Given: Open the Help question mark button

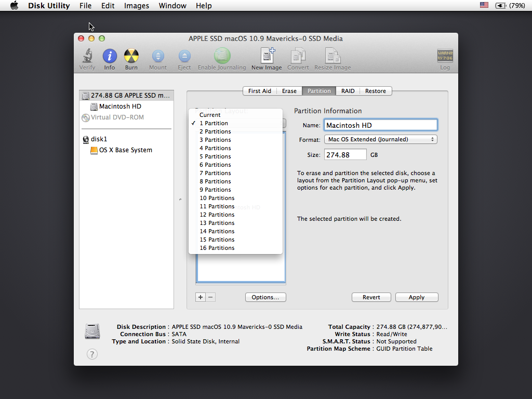Looking at the screenshot, I should 92,354.
